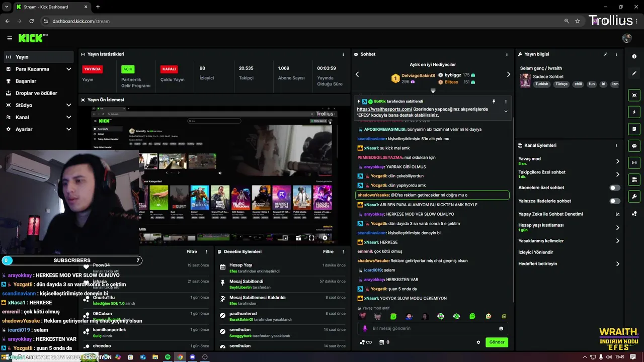This screenshot has width=644, height=362.
Task: Expand Ayarlar sidebar section
Action: click(68, 129)
